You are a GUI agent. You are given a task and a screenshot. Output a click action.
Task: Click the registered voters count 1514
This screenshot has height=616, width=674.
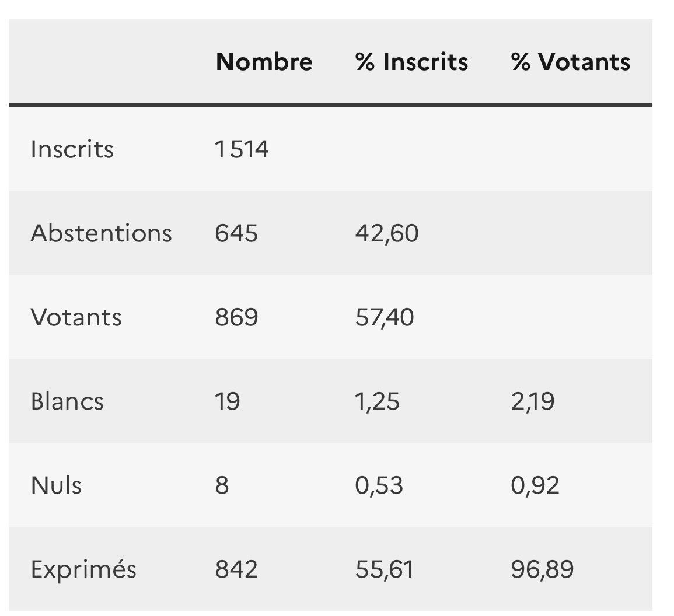point(242,149)
